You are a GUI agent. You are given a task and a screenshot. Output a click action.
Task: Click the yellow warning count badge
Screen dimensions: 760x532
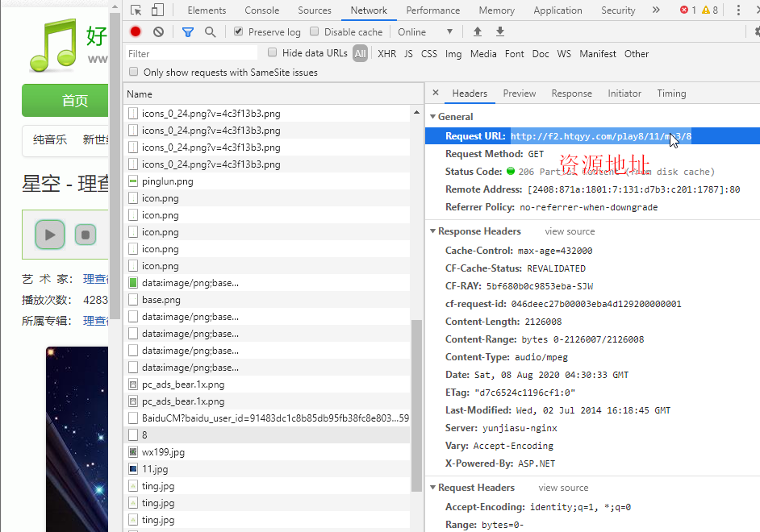pyautogui.click(x=710, y=10)
